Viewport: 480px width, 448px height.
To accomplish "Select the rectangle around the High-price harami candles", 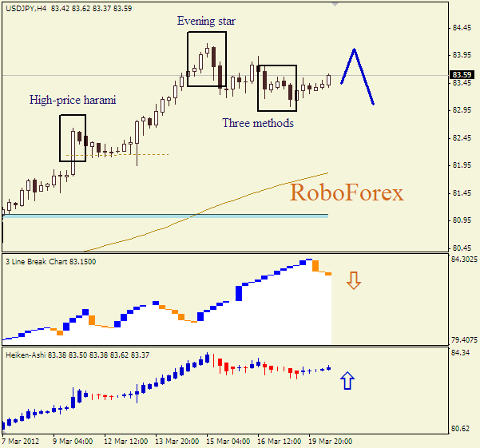I will tap(61, 137).
